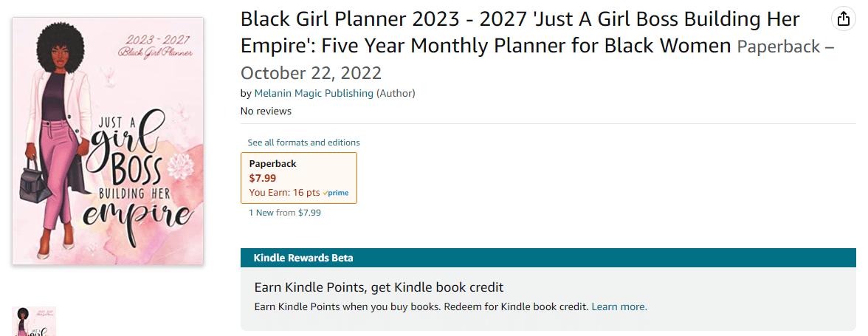Follow the 'Learn more.' Kindle Points link
This screenshot has height=336, width=868.
click(x=619, y=306)
